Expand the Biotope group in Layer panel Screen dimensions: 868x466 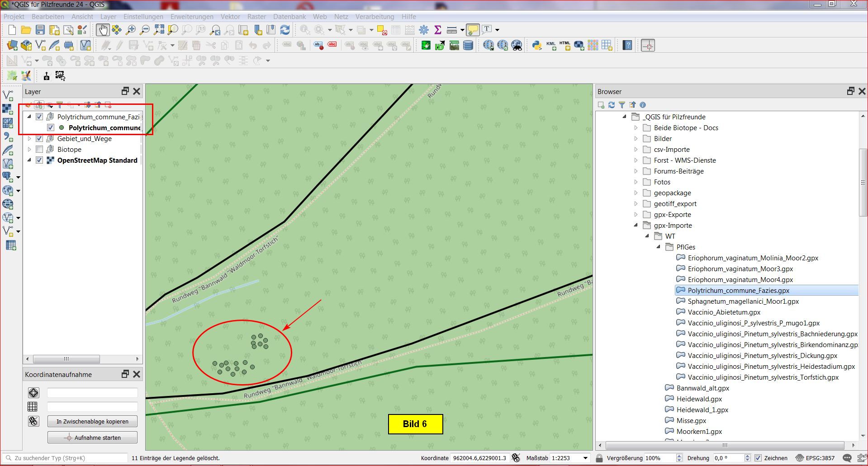click(29, 150)
